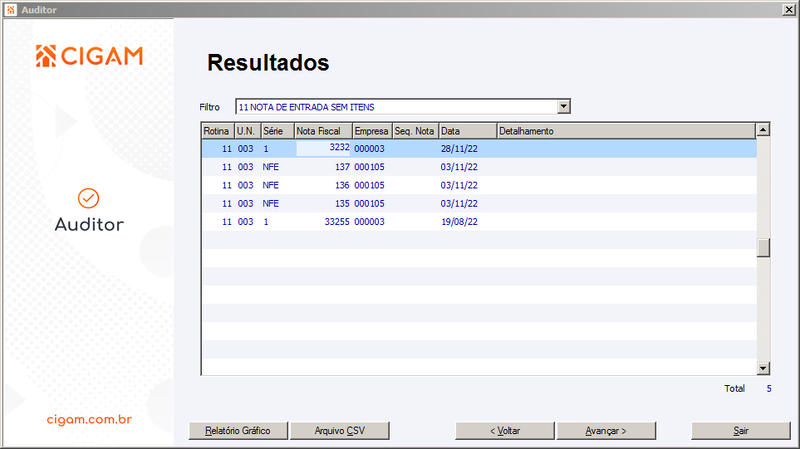This screenshot has width=800, height=449.
Task: Click the Filtro combo box text field
Action: (397, 107)
